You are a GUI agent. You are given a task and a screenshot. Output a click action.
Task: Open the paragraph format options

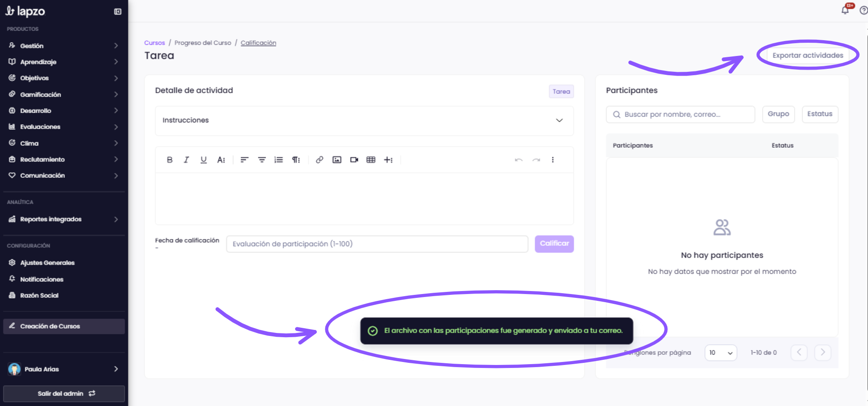coord(296,160)
